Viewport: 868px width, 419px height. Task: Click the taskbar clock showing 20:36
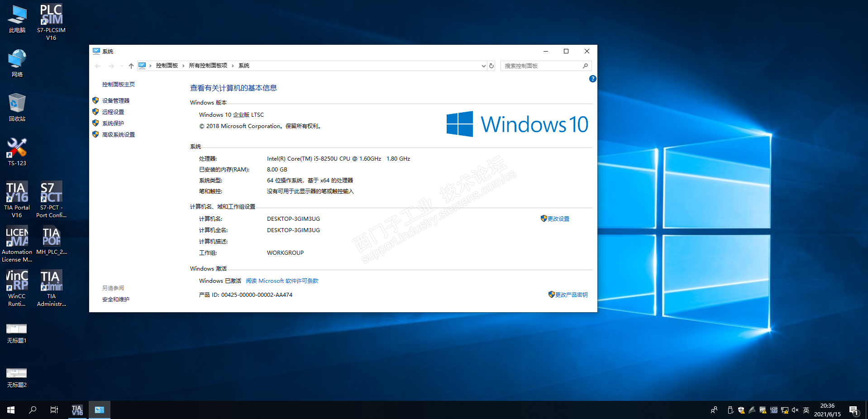pos(827,410)
